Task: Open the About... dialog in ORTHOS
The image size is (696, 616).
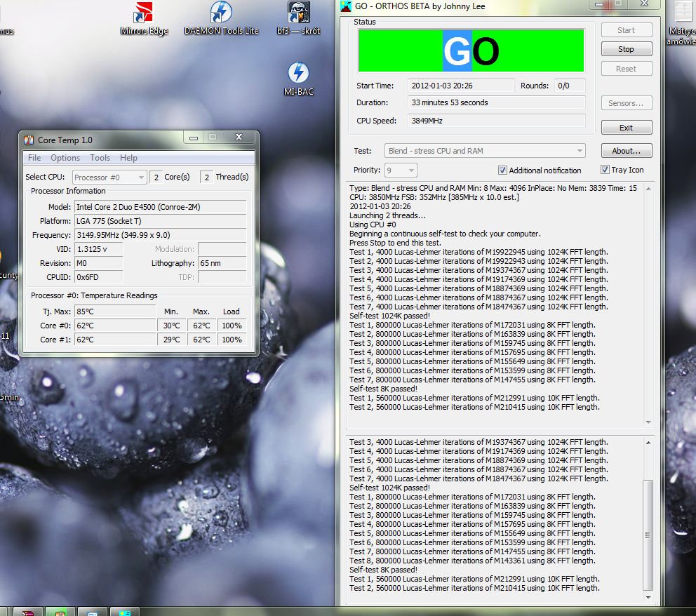Action: [627, 150]
